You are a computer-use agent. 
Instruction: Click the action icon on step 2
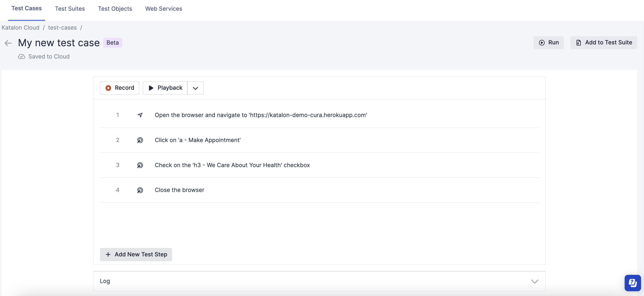tap(140, 140)
